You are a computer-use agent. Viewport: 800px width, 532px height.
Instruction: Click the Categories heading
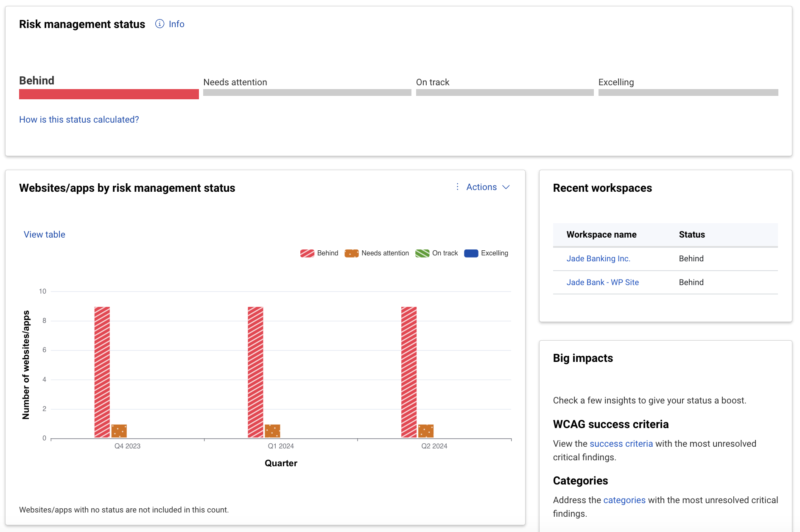pyautogui.click(x=580, y=481)
